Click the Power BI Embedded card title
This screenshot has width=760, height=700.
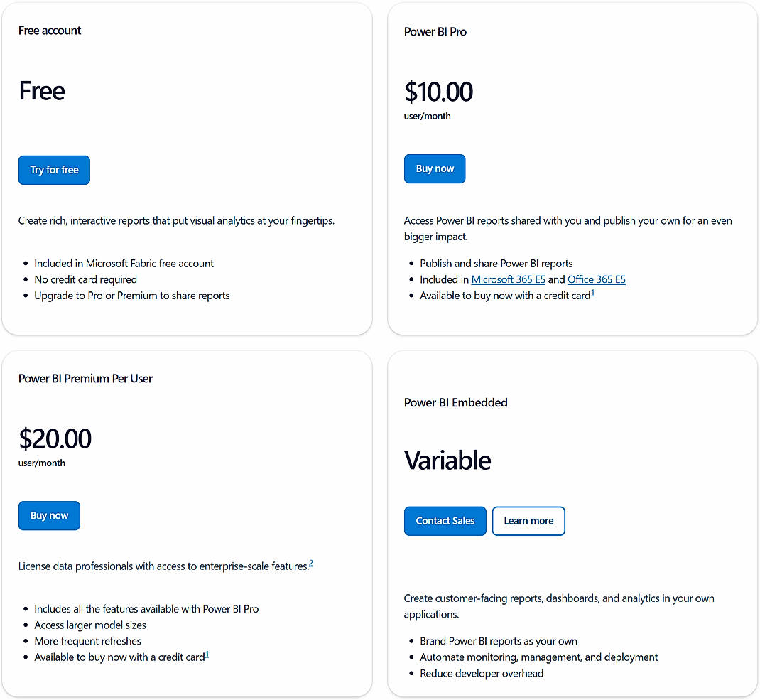pos(456,403)
